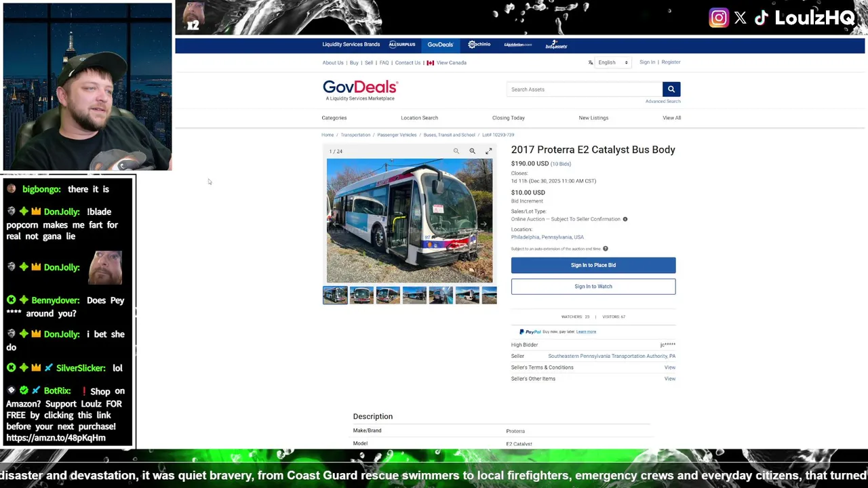Click Southeastern Pennsylvania Transportation Authority seller link

coord(612,356)
